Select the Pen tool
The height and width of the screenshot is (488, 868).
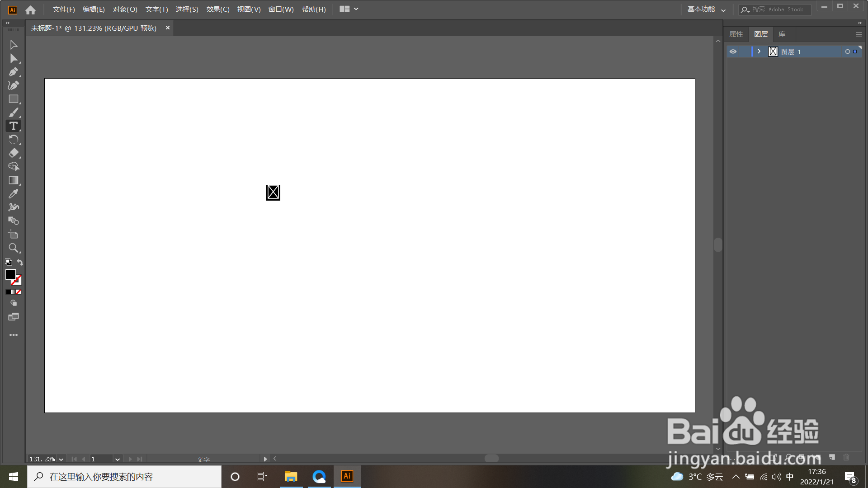click(13, 72)
